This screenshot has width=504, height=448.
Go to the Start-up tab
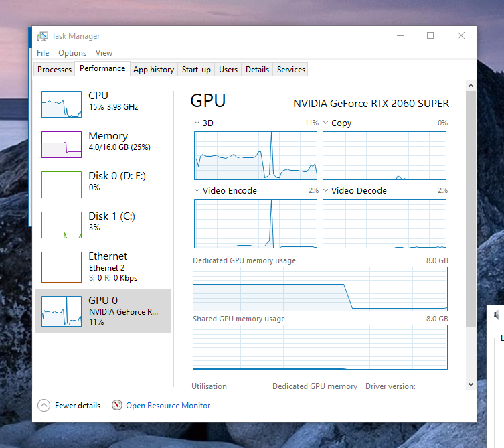click(196, 70)
